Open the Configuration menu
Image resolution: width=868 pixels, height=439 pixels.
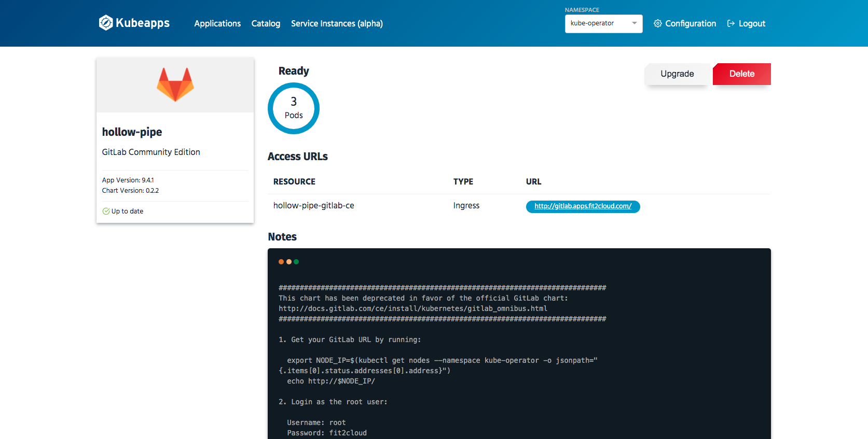685,23
